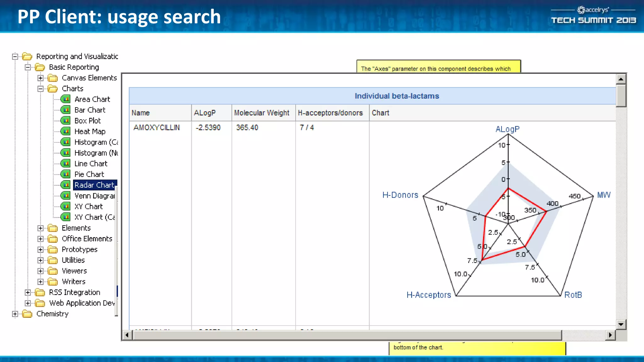Click the 7 / 4 acceptors/donors value
Image resolution: width=644 pixels, height=362 pixels.
click(x=307, y=128)
